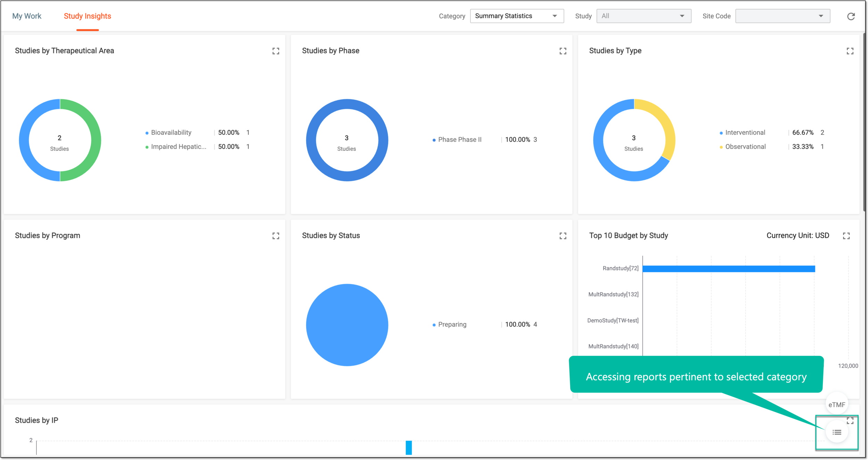Open the reports list menu icon
868x460 pixels.
[x=837, y=432]
